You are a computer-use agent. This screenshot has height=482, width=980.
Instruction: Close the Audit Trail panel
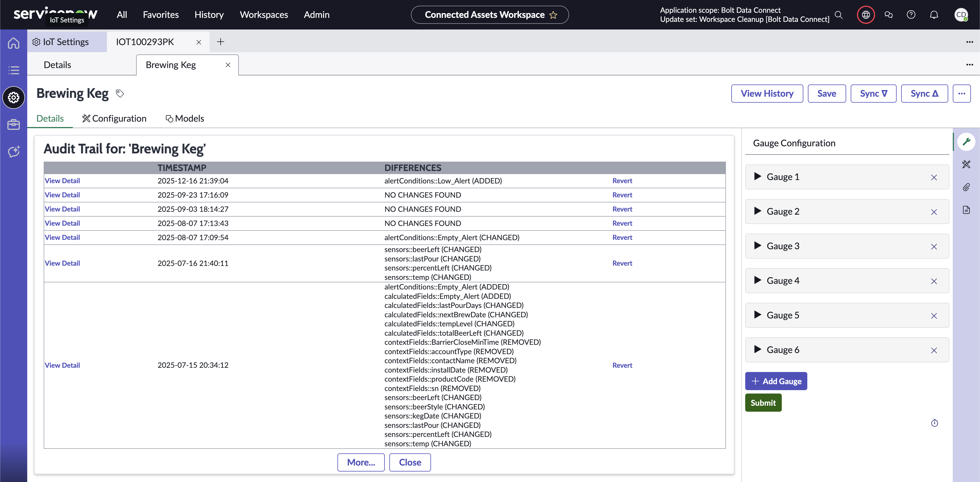[x=410, y=462]
